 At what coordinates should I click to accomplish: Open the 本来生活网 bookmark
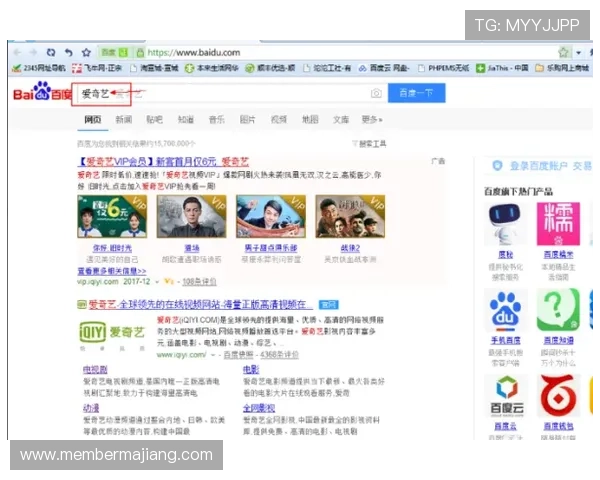pos(212,68)
